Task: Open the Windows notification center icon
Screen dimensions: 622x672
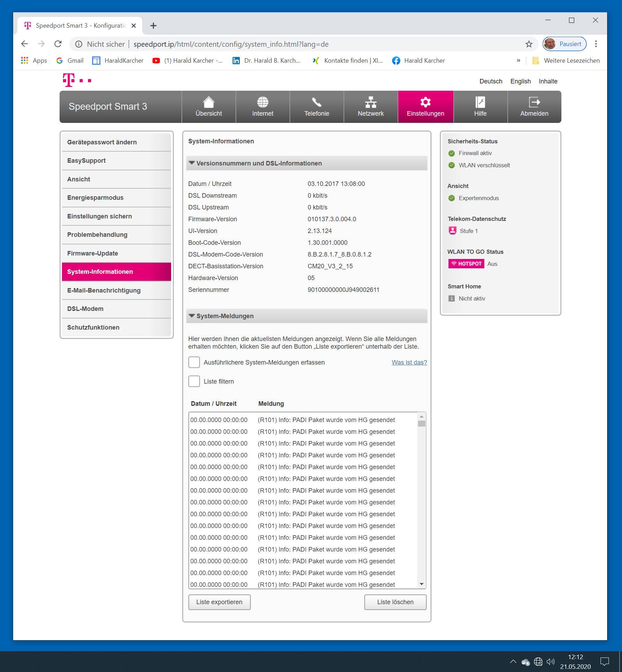Action: (x=604, y=662)
